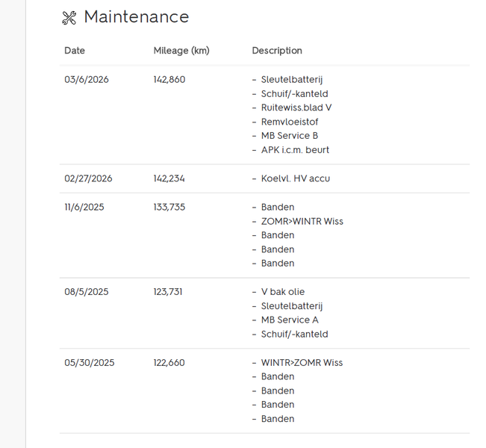Select the WINTR>ZOMR Wiss item
This screenshot has height=448, width=486.
point(302,363)
